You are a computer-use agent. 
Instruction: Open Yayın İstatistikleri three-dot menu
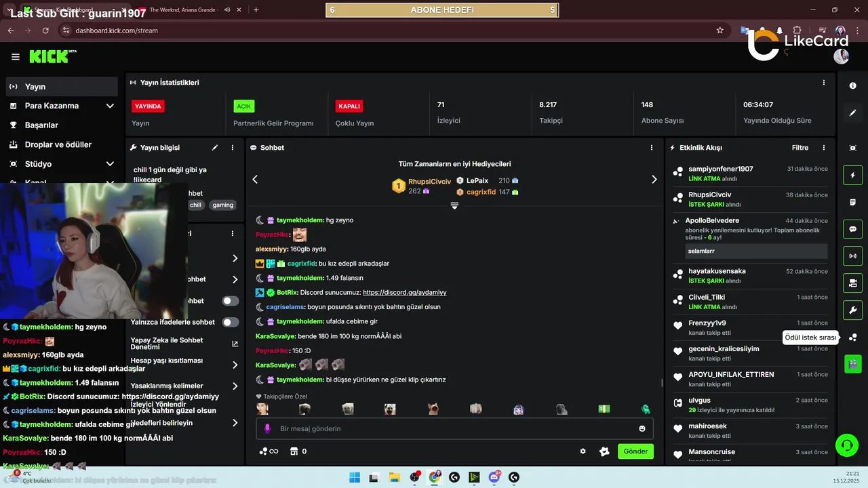click(x=824, y=83)
